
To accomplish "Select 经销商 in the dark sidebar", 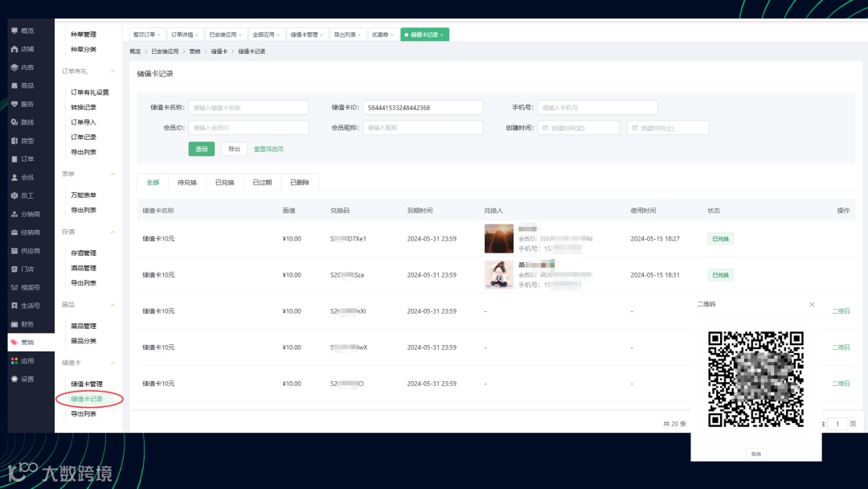I will tap(26, 232).
